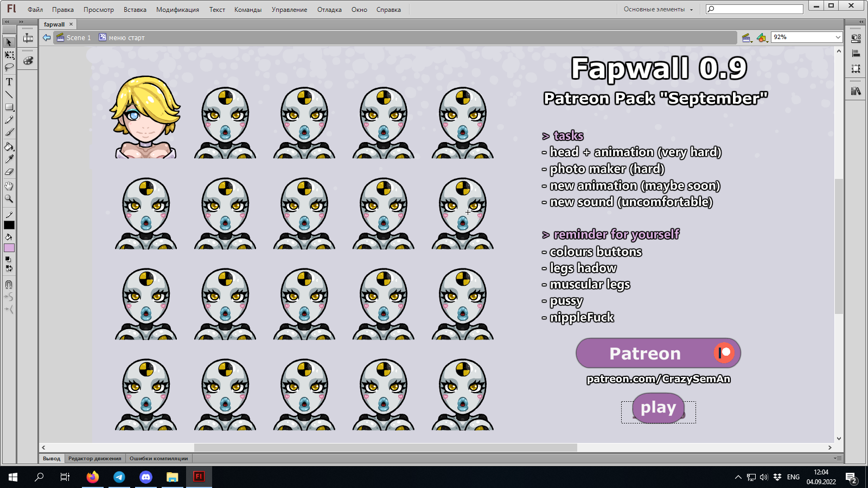Select the Free Transform tool
The image size is (868, 488).
click(x=9, y=55)
